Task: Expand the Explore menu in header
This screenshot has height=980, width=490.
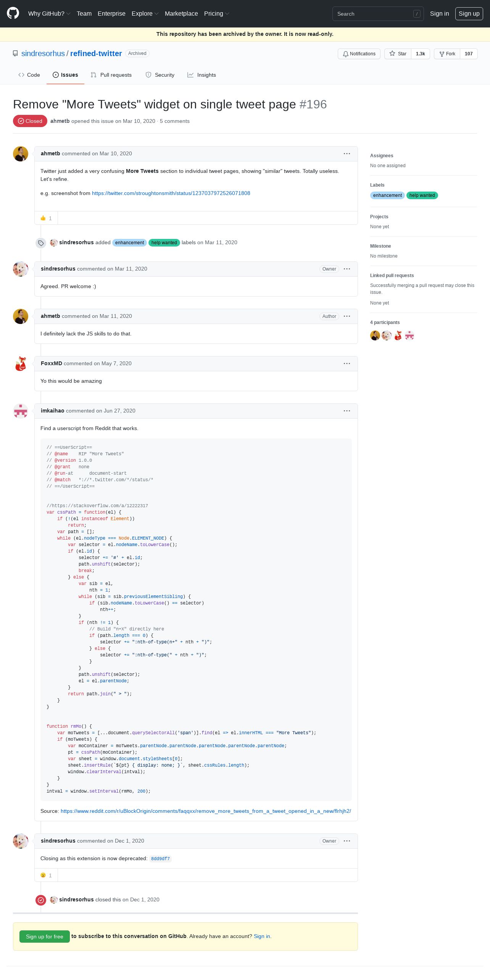Action: click(145, 13)
